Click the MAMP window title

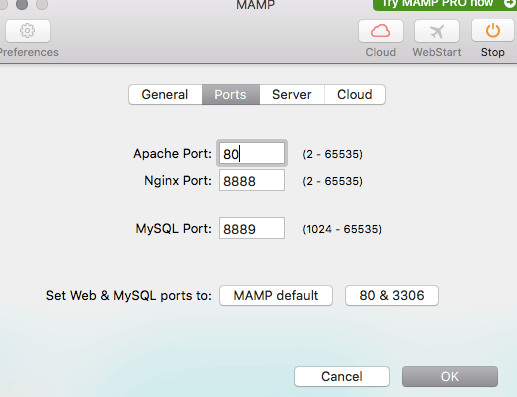(x=255, y=5)
